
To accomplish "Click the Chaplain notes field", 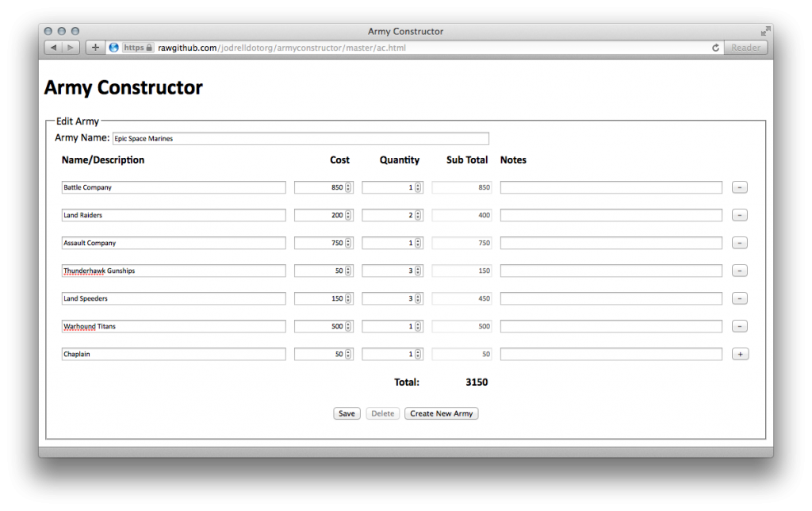I will pyautogui.click(x=611, y=354).
